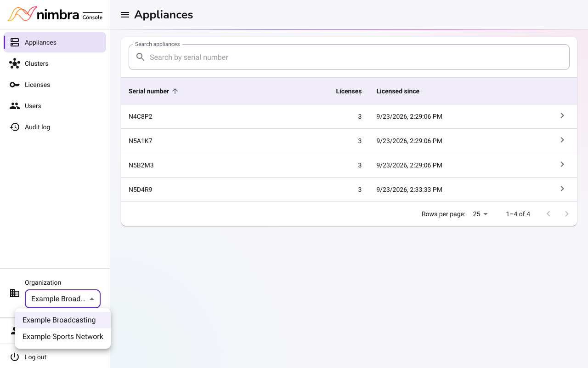Go to the previous table page
The width and height of the screenshot is (588, 368).
[x=548, y=214]
